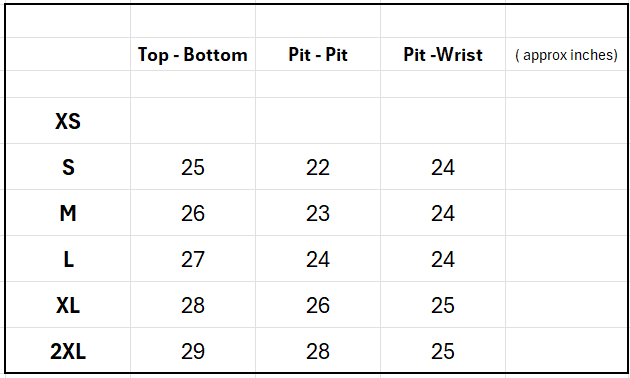
Task: Select the XL size row label
Action: (x=68, y=305)
